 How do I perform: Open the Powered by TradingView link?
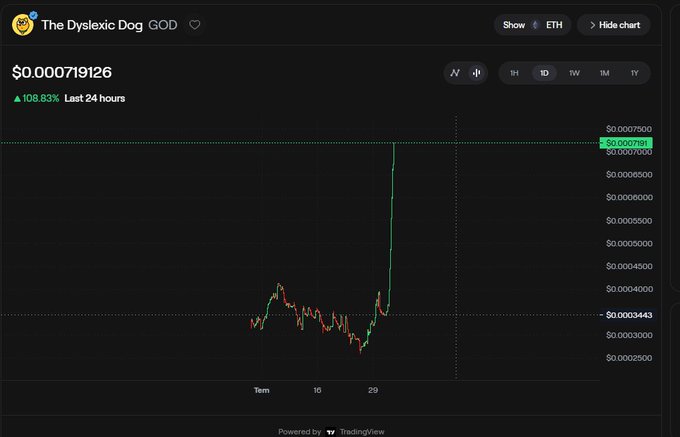[x=331, y=432]
